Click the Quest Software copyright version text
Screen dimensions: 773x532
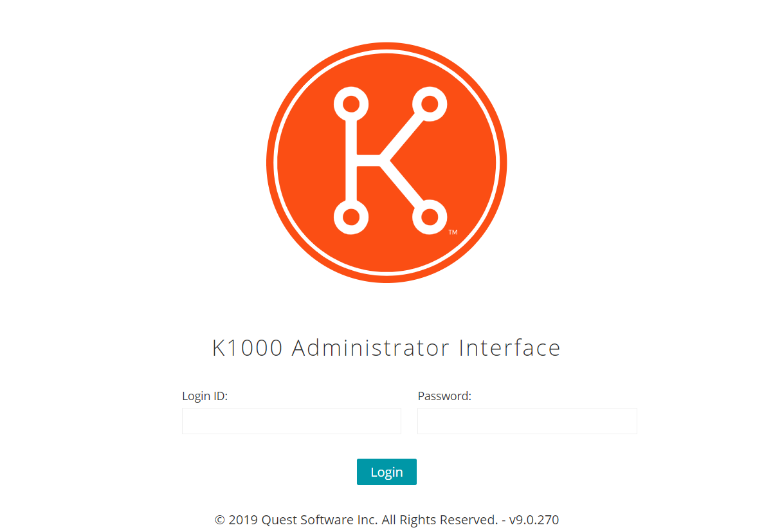(386, 520)
